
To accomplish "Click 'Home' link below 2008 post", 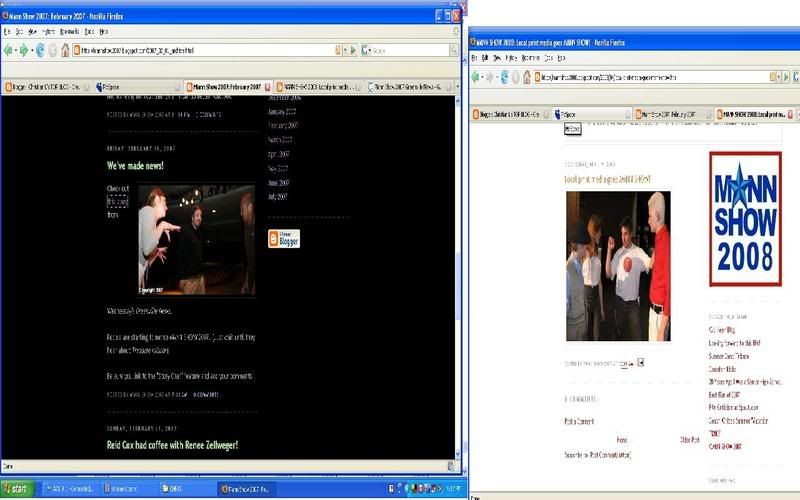I will (x=622, y=440).
